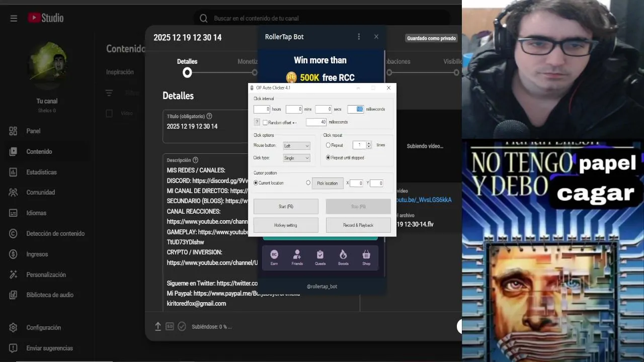
Task: Open Boosts tab in RollerTap
Action: click(343, 257)
